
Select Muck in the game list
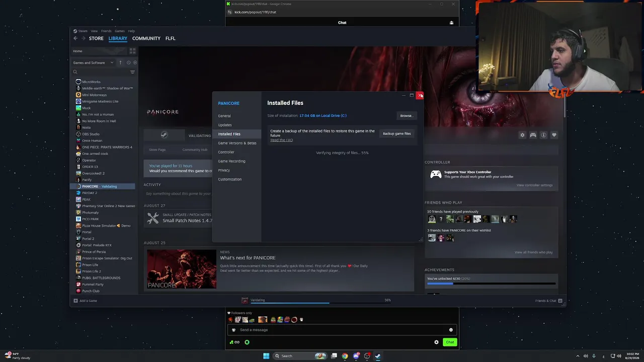click(86, 108)
